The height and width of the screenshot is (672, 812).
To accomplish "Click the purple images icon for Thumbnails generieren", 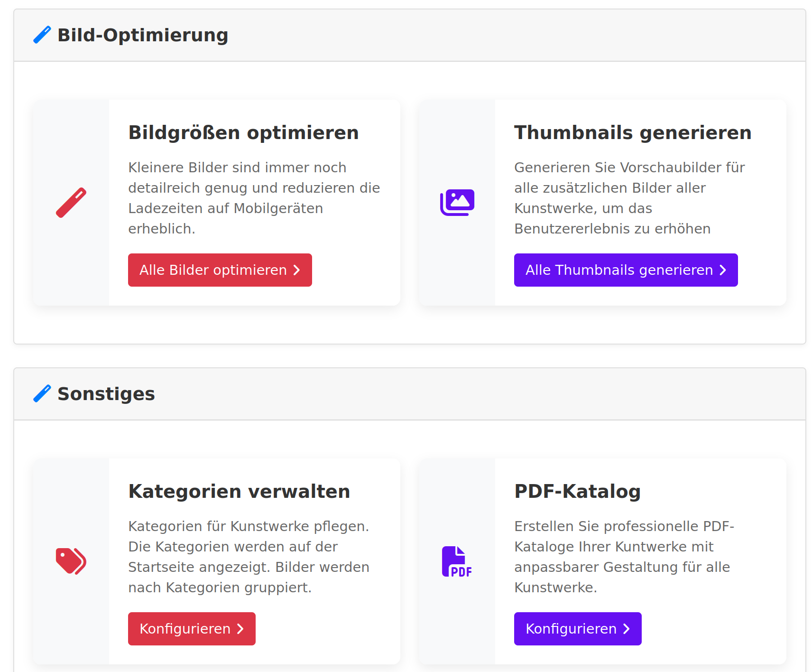I will (x=457, y=202).
